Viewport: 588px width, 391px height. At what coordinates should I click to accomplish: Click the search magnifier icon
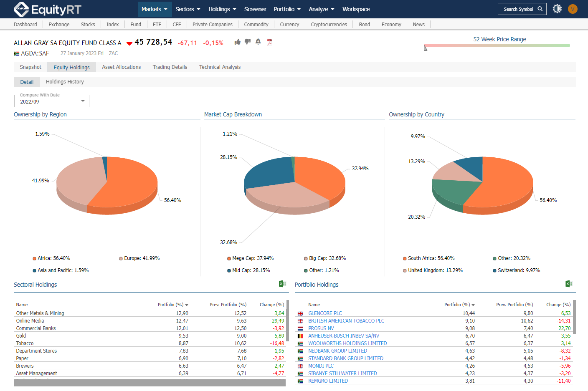point(540,9)
